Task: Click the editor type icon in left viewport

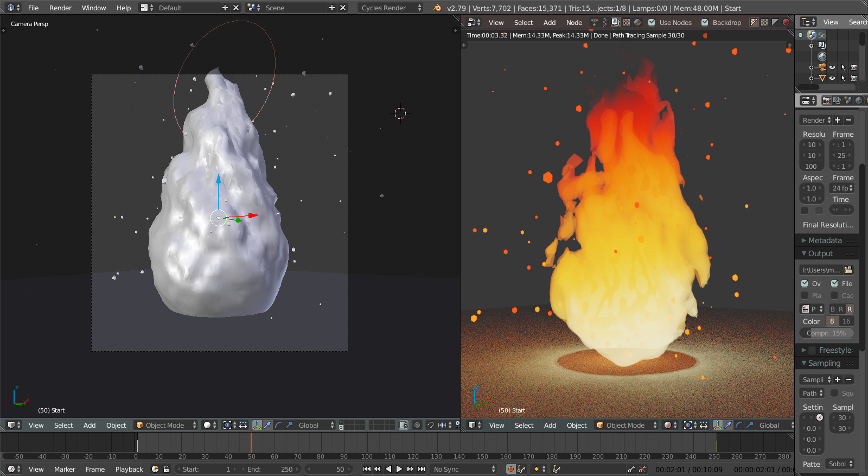Action: tap(14, 425)
